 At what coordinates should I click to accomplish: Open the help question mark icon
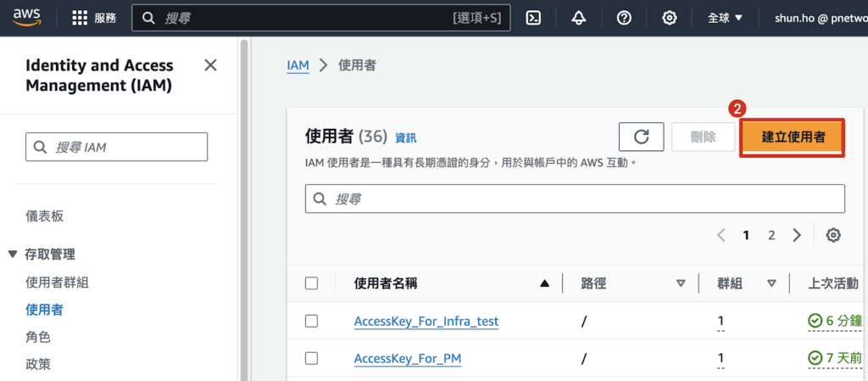pos(624,18)
